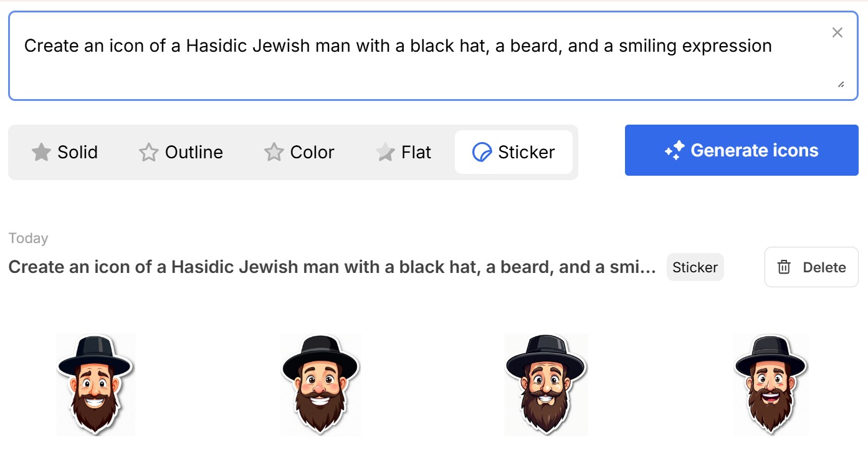Select the second sticker with rosy cheeks

(320, 384)
